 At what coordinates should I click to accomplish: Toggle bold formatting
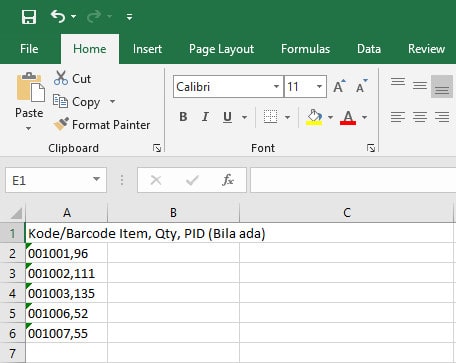(x=183, y=117)
